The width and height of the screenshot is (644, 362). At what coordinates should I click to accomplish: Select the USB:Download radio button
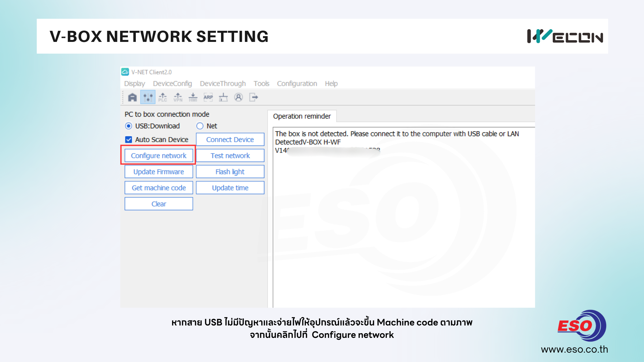click(x=128, y=126)
